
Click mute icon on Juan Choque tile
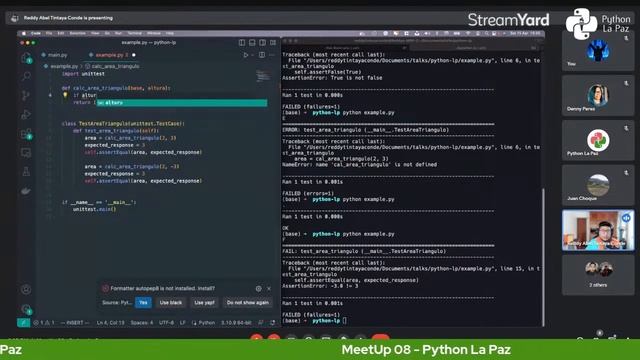626,173
